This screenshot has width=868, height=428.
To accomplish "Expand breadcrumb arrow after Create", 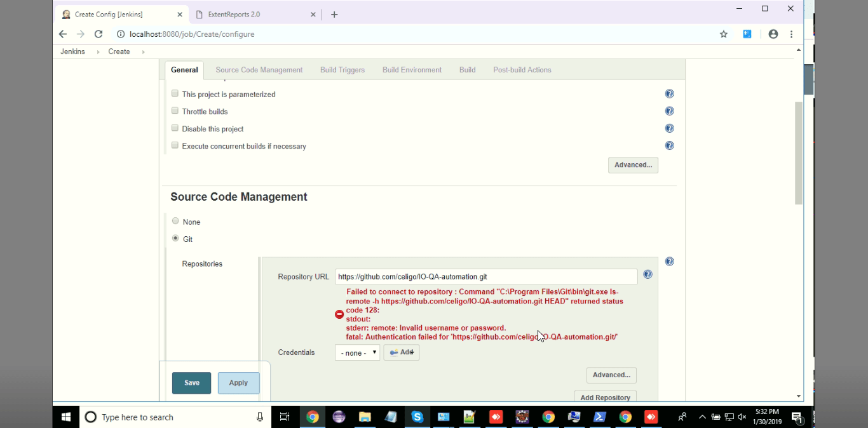I will [143, 52].
